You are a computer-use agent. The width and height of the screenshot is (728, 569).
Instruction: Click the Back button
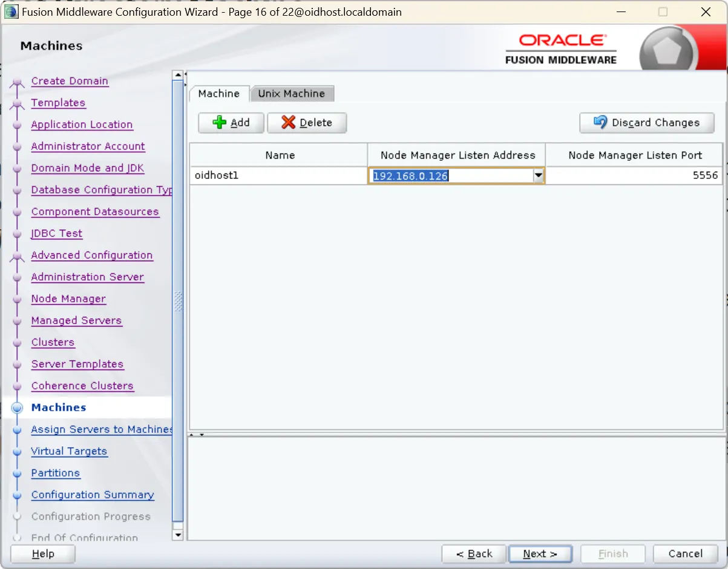pyautogui.click(x=474, y=554)
